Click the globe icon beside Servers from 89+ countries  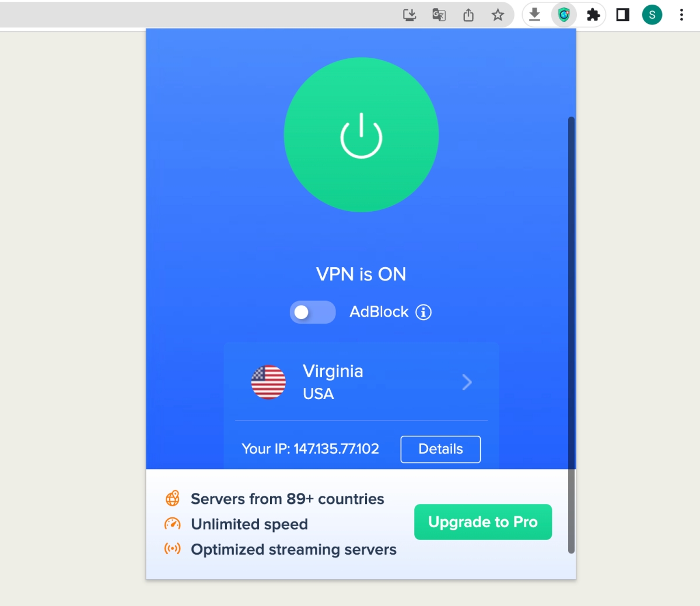pos(173,499)
